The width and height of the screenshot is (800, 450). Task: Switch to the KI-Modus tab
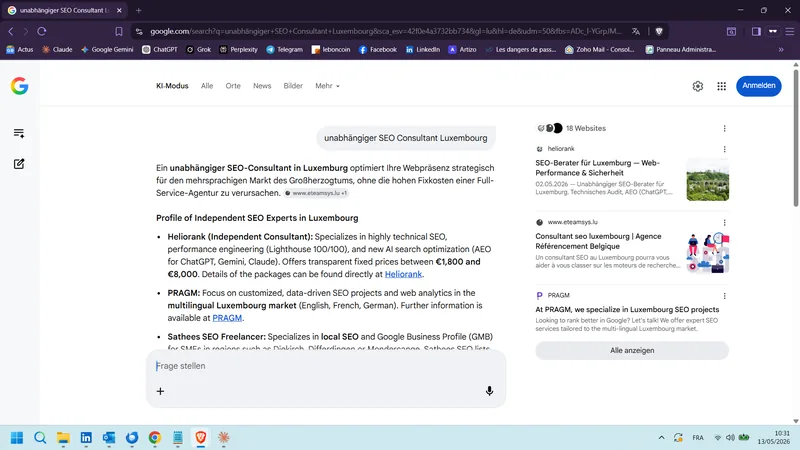tap(172, 86)
